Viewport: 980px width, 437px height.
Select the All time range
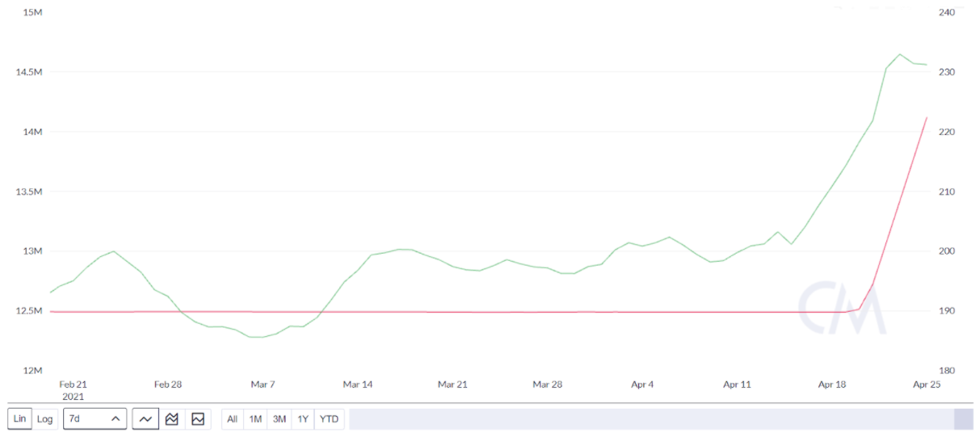[233, 419]
